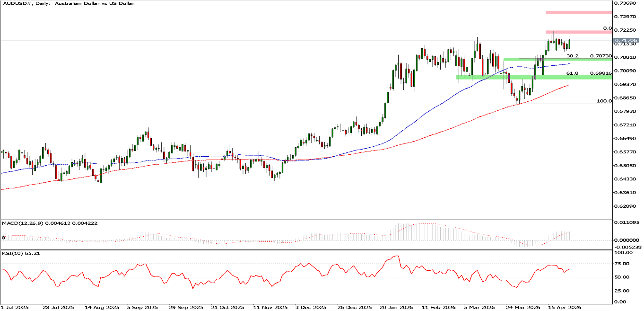
Task: Select the MACD 0.011095 scale value
Action: click(626, 222)
